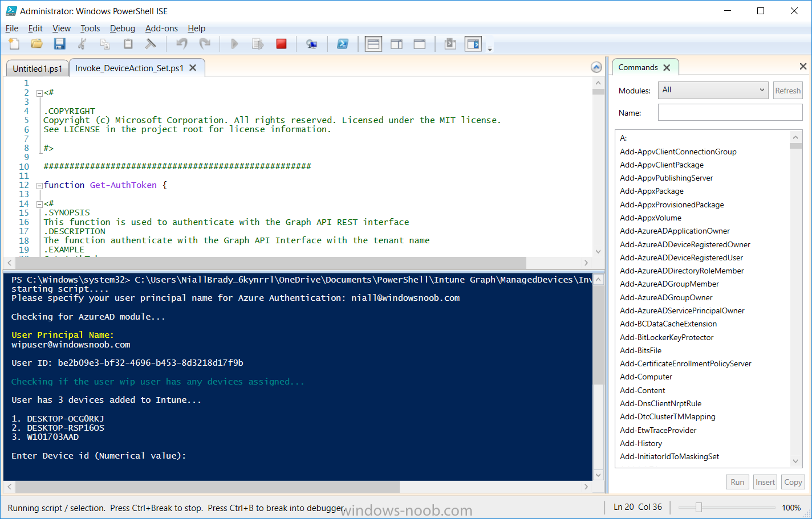
Task: Select Add-AzureADGroupMember command
Action: click(669, 284)
